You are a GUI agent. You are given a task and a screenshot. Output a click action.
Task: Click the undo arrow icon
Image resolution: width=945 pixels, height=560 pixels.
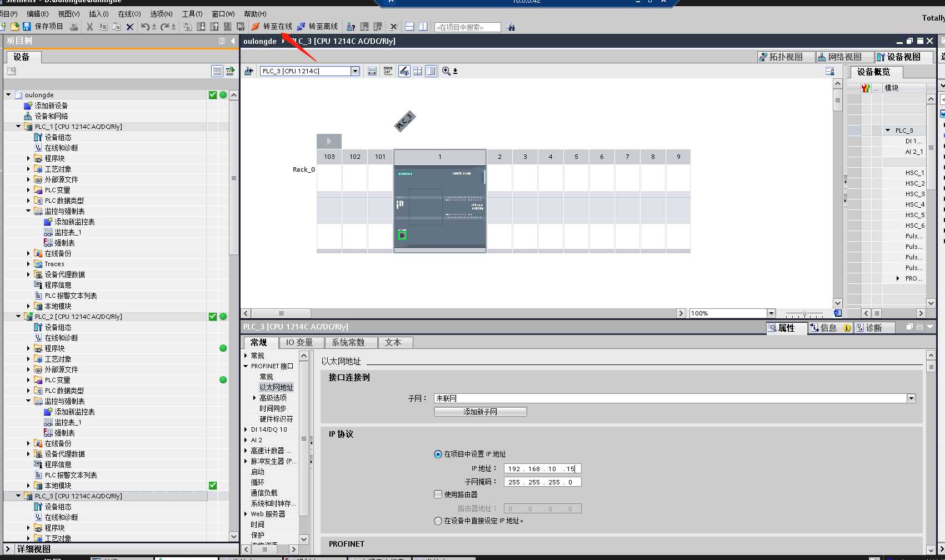tap(145, 27)
